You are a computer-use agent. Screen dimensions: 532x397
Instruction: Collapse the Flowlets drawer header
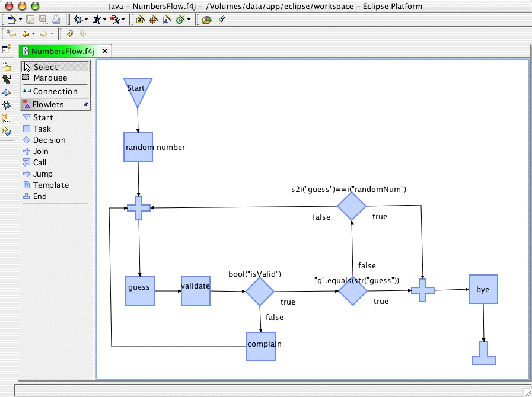tap(47, 105)
